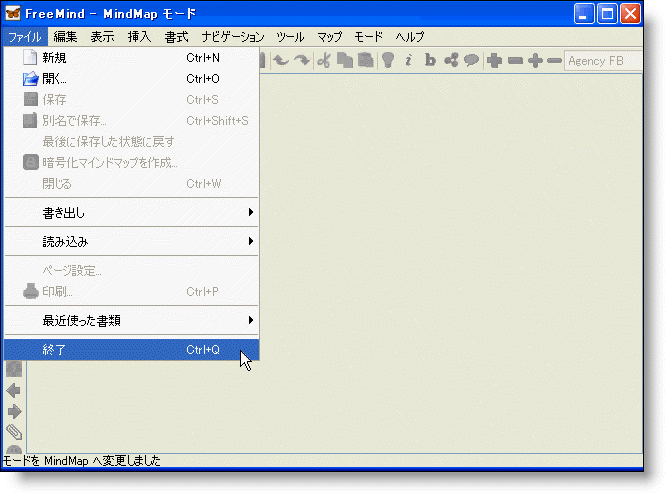This screenshot has width=665, height=493.
Task: Open the 書式 menu
Action: click(x=176, y=37)
